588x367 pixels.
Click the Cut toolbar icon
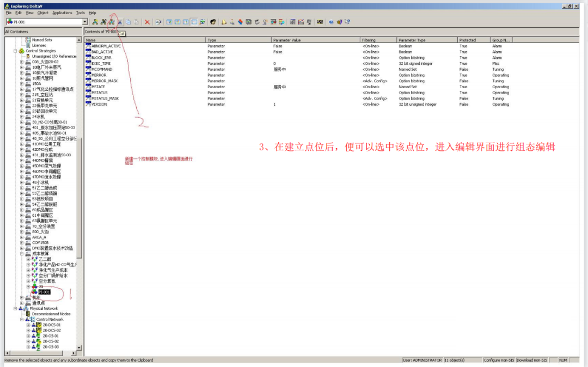pos(120,22)
